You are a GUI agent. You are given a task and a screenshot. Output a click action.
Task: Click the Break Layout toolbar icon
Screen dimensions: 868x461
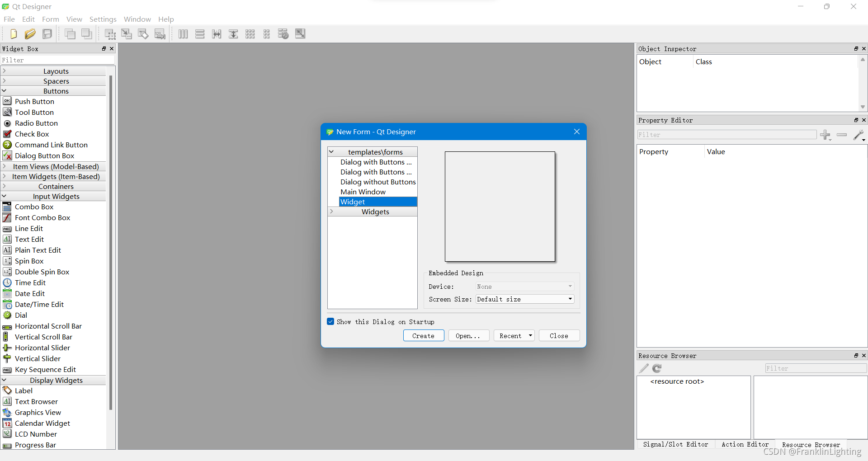pyautogui.click(x=283, y=34)
